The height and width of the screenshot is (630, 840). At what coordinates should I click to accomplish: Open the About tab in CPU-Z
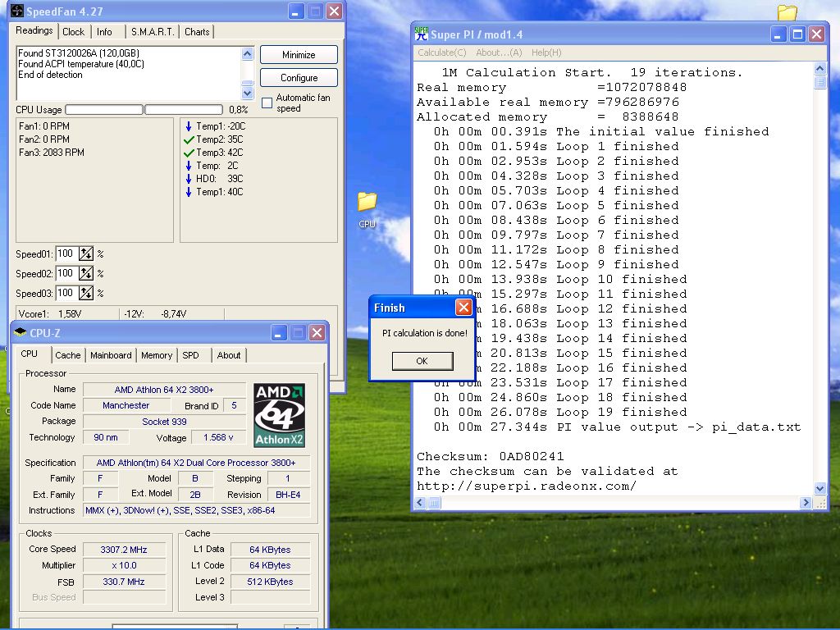pyautogui.click(x=229, y=355)
